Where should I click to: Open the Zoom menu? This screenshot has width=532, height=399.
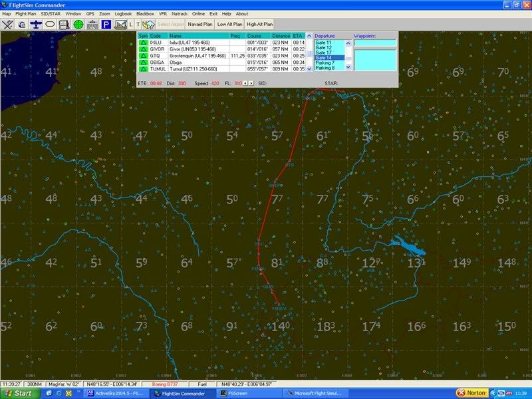point(104,14)
